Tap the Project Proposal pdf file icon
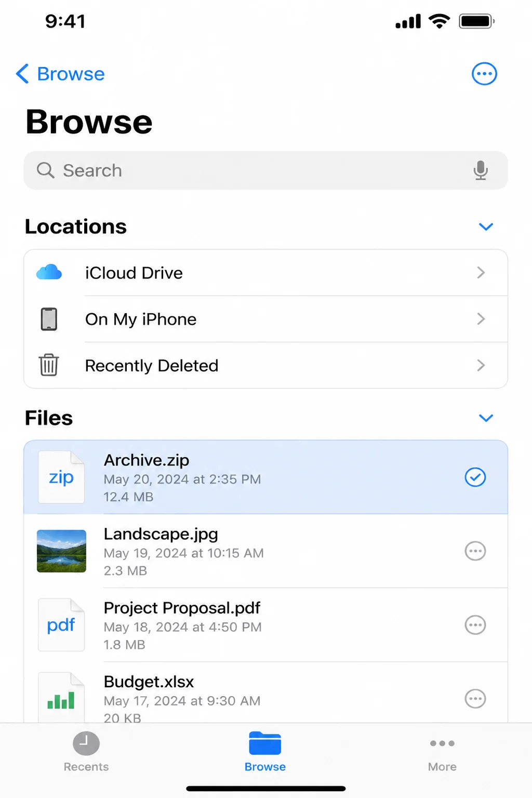 [61, 625]
